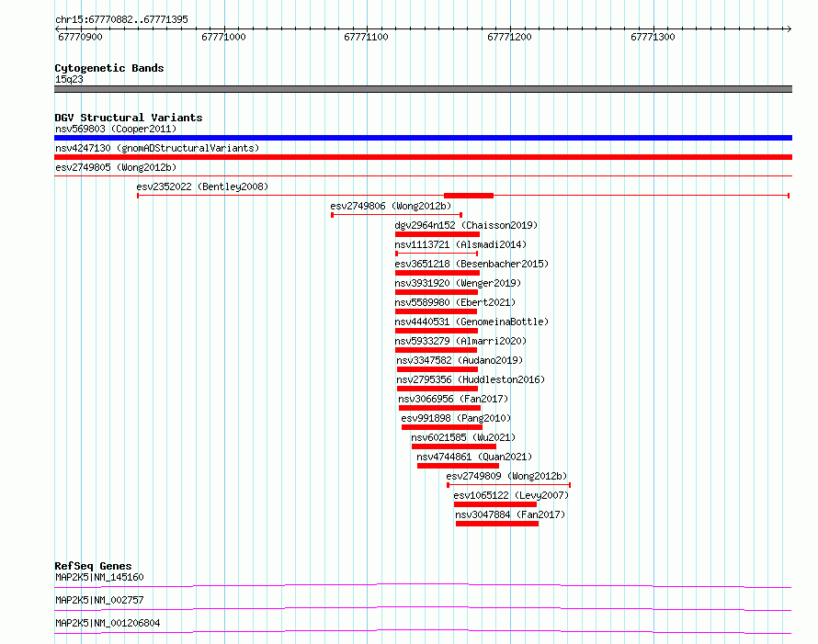The width and height of the screenshot is (818, 644).
Task: Click the nsv569803 (Cooper2011) variant label
Action: click(116, 129)
